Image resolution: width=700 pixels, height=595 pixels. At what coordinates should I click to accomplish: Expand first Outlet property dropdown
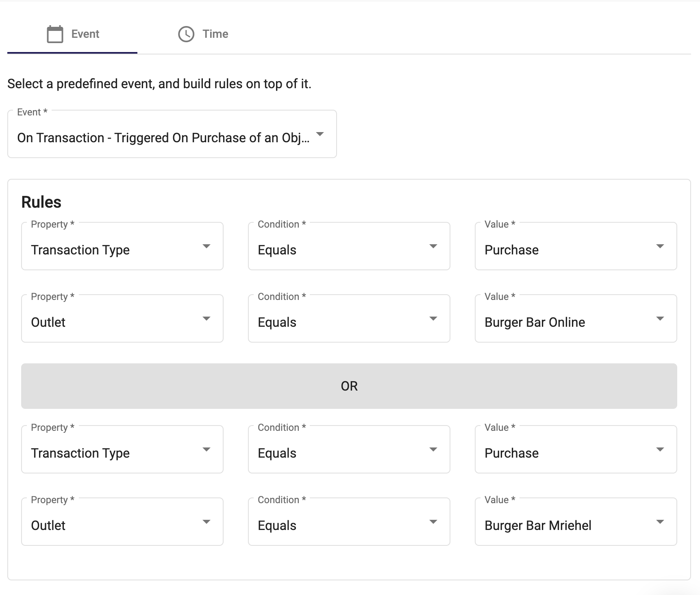point(122,322)
